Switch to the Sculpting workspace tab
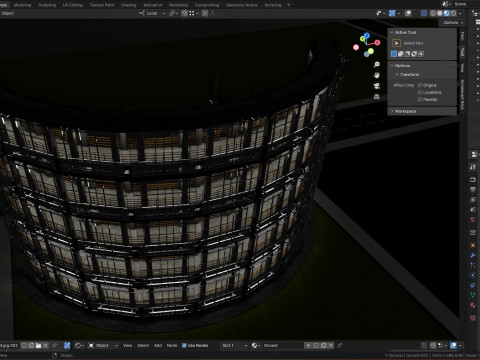The height and width of the screenshot is (360, 480). click(x=47, y=5)
